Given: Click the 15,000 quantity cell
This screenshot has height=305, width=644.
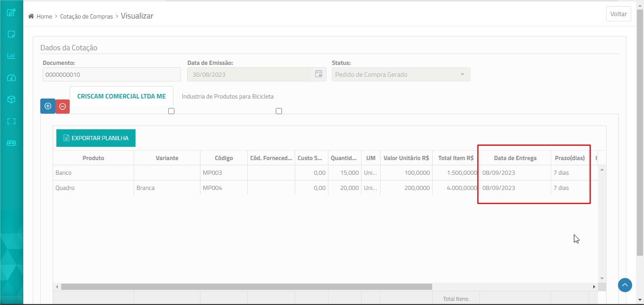Looking at the screenshot, I should tap(345, 173).
